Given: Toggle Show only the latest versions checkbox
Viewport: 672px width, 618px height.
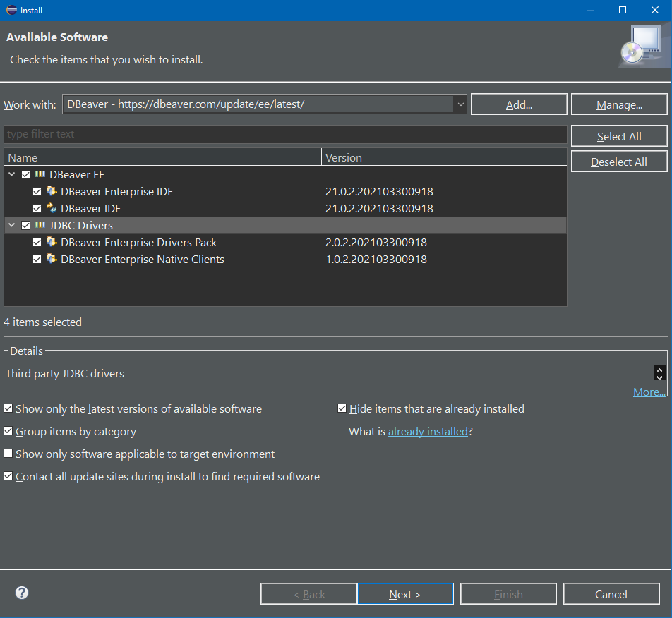Looking at the screenshot, I should (x=8, y=408).
